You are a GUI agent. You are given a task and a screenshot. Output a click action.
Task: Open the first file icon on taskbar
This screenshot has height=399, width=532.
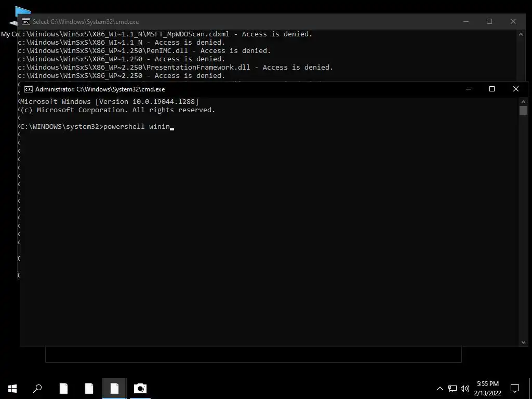64,389
